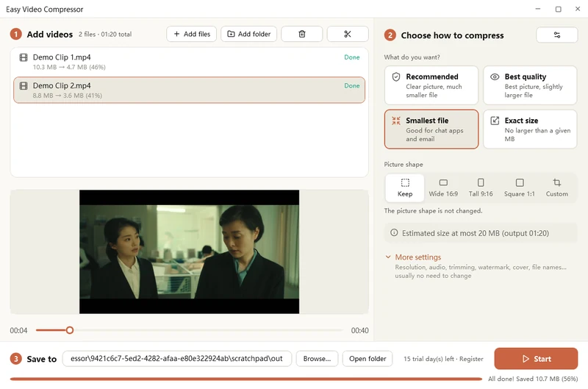Select the Demo Clip 1.mp4 row
This screenshot has width=588, height=389.
click(189, 62)
